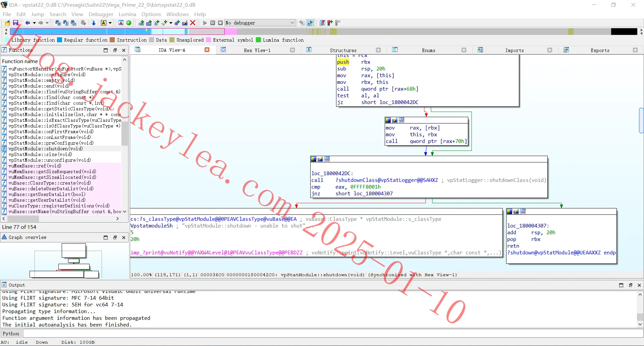
Task: Click the green circle toolbar icon
Action: 129,23
